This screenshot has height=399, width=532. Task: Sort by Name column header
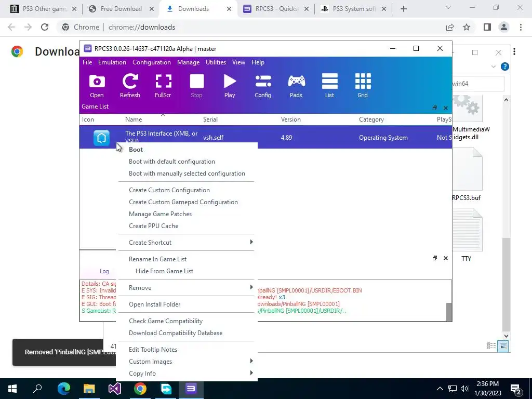coord(134,119)
